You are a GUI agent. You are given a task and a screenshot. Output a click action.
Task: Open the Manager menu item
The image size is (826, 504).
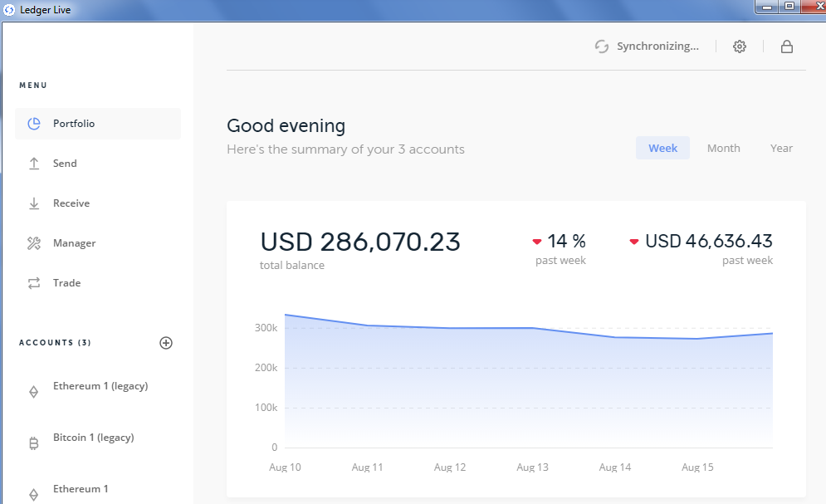[98, 243]
